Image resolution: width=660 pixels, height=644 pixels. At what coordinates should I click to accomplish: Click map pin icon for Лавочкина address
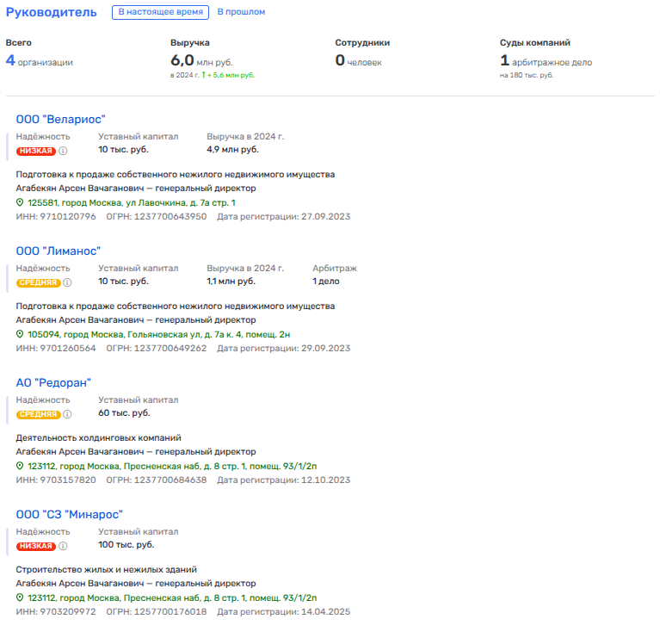pos(21,202)
